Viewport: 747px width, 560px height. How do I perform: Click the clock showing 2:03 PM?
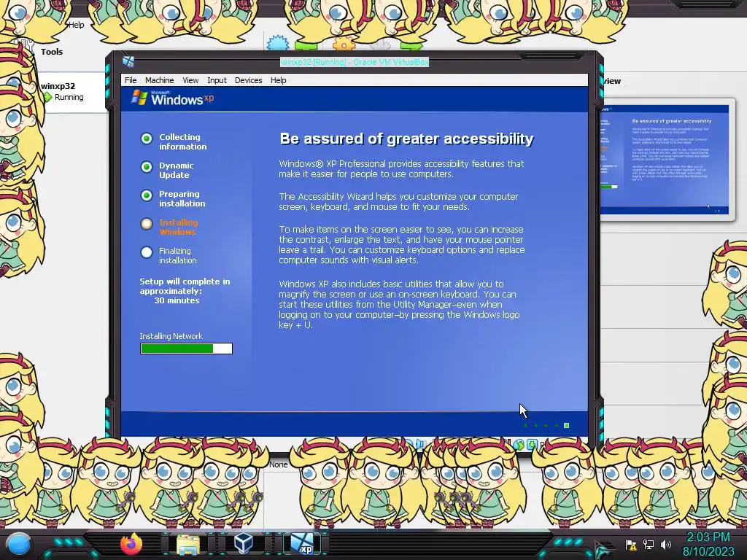pos(708,537)
